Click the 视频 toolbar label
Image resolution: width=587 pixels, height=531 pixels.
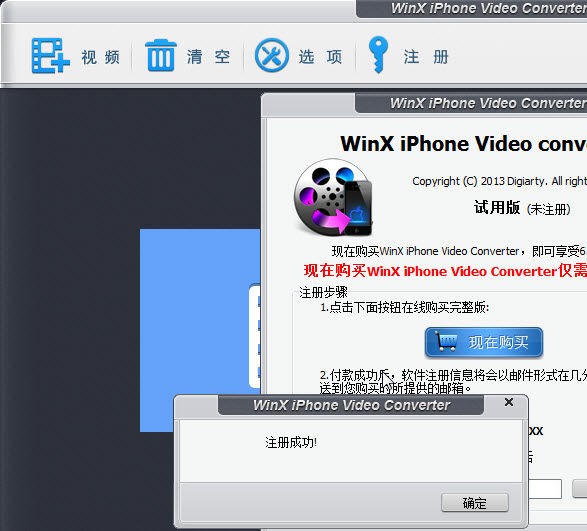(x=101, y=57)
